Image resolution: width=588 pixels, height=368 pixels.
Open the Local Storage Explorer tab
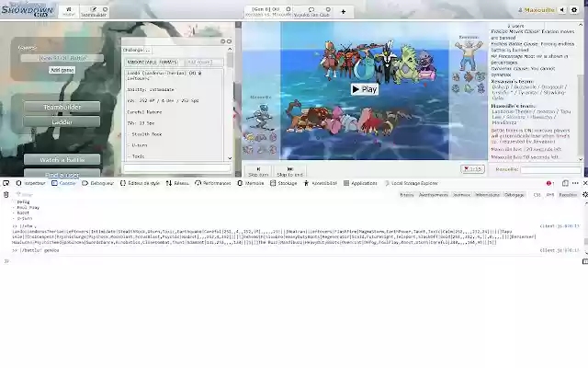pyautogui.click(x=411, y=183)
